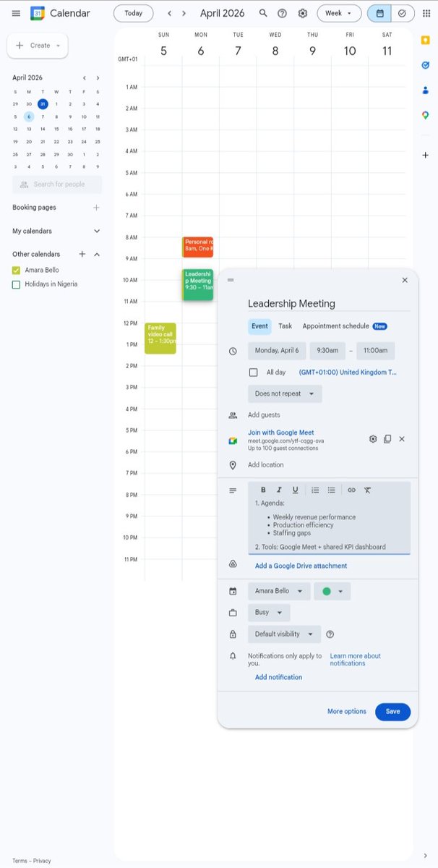Open Learn more about notifications link
The width and height of the screenshot is (438, 868).
coord(356,660)
